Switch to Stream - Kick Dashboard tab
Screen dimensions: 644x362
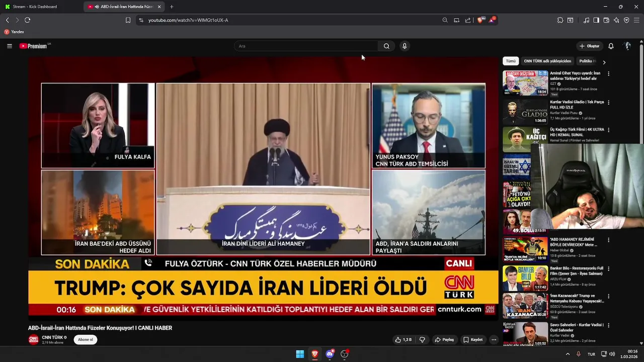coord(40,7)
